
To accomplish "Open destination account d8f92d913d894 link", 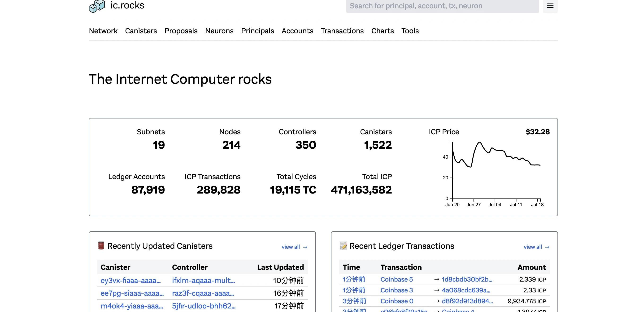I will 467,301.
